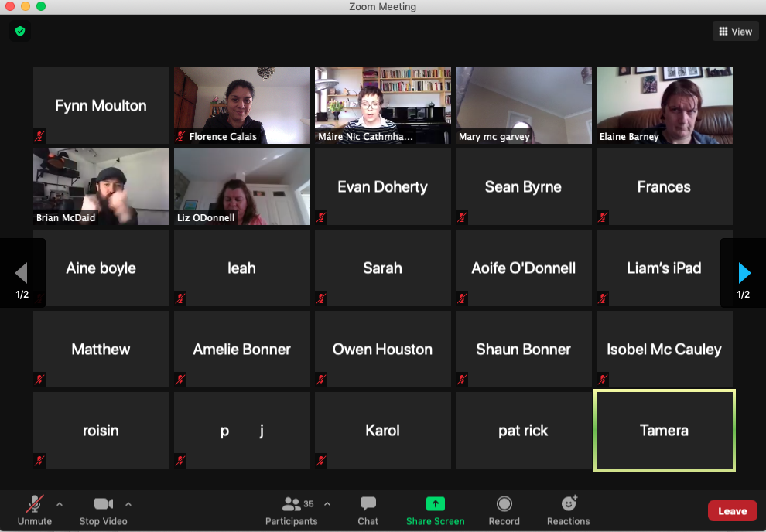The height and width of the screenshot is (532, 766).
Task: Select the Karol tile
Action: (x=382, y=431)
